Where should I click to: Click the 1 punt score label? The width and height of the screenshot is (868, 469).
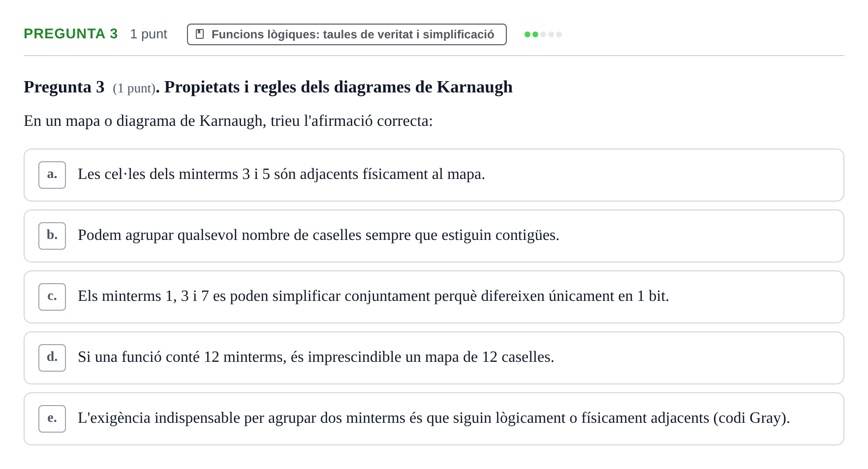tap(149, 34)
